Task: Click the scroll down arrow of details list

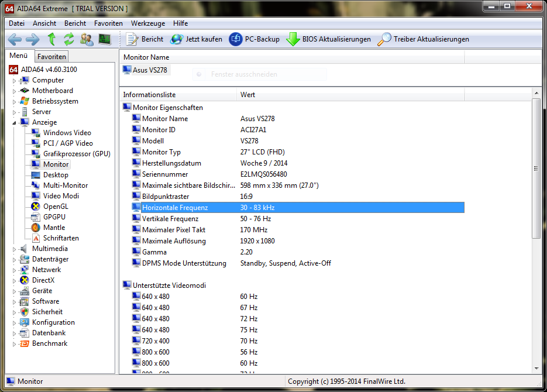Action: pos(536,369)
